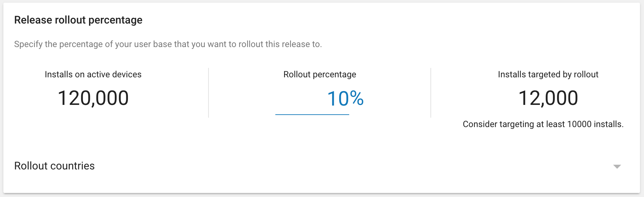
Task: Click the Installs targeted by rollout label
Action: [548, 74]
